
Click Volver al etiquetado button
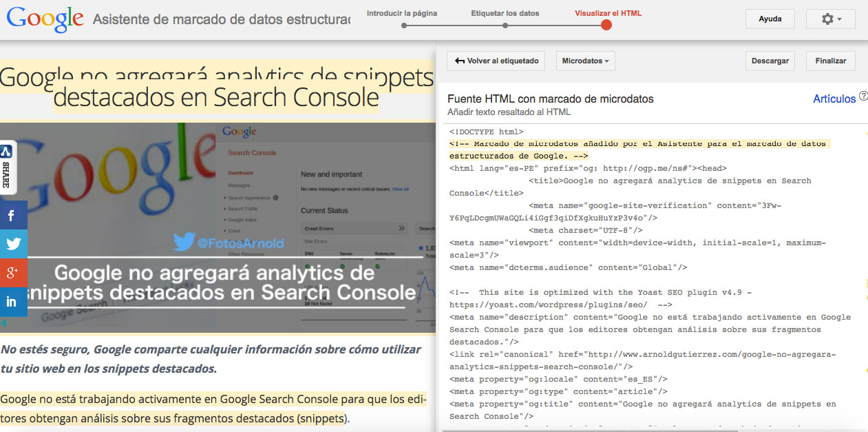coord(496,61)
